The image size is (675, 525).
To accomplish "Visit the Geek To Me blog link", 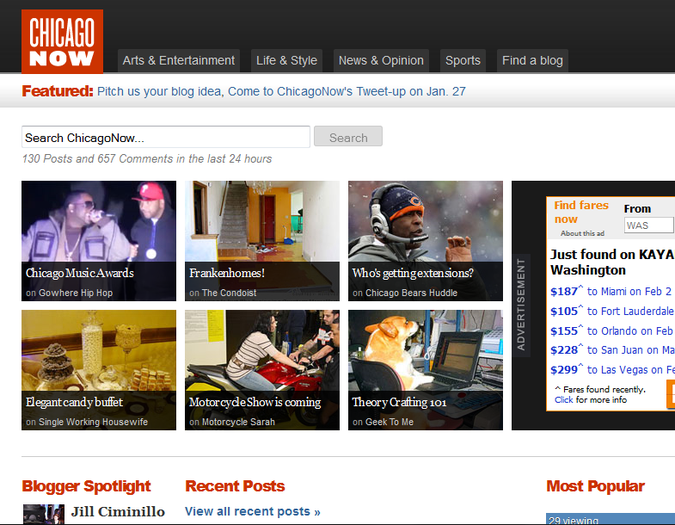I will 389,422.
